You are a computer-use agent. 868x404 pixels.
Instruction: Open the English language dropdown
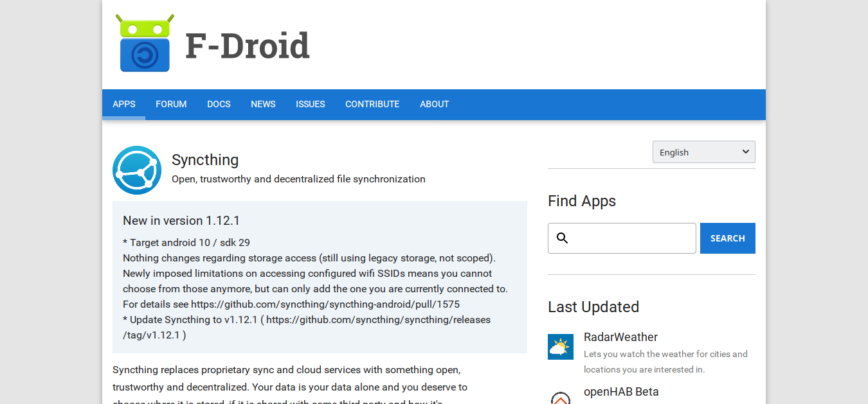(704, 152)
